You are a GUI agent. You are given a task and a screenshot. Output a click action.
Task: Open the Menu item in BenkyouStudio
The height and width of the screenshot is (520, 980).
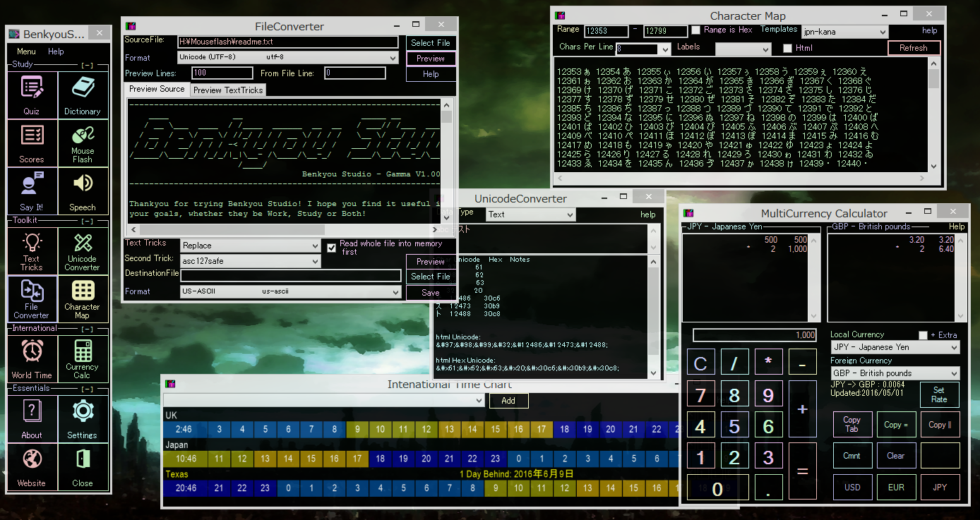click(26, 52)
